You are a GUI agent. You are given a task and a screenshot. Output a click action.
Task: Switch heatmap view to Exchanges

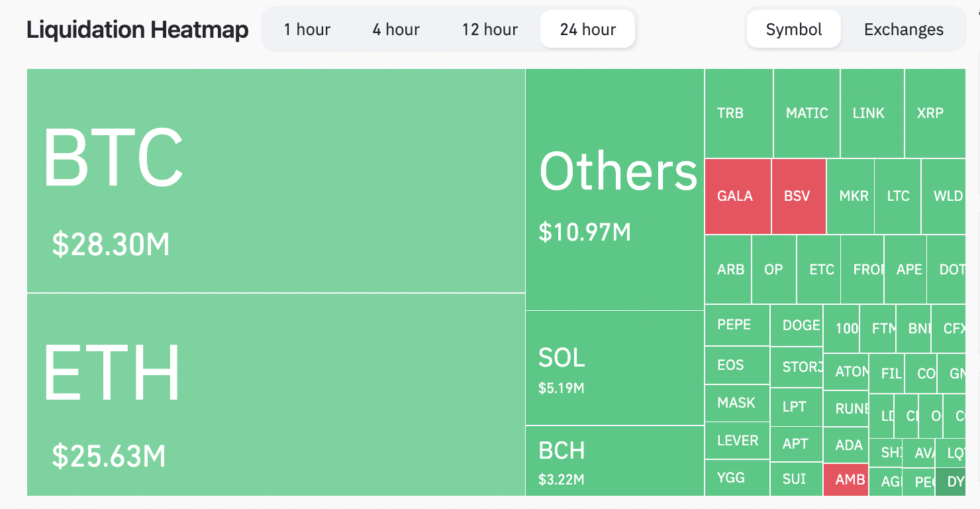coord(903,30)
